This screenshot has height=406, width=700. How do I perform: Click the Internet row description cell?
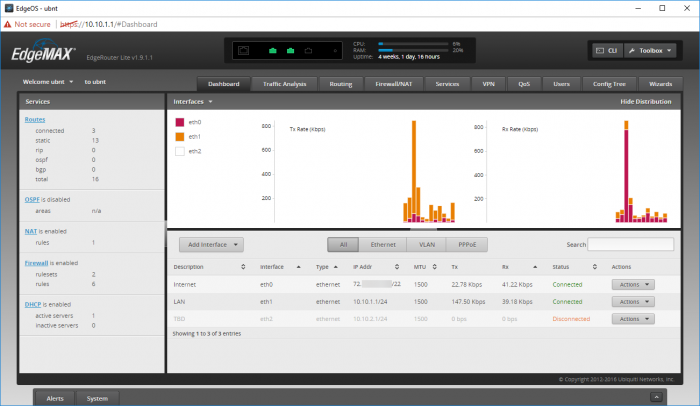tap(185, 285)
